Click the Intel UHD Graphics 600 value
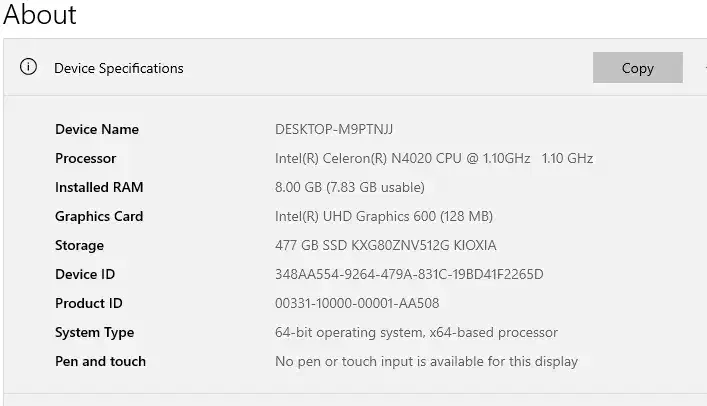Viewport: 707px width, 406px height. point(384,216)
